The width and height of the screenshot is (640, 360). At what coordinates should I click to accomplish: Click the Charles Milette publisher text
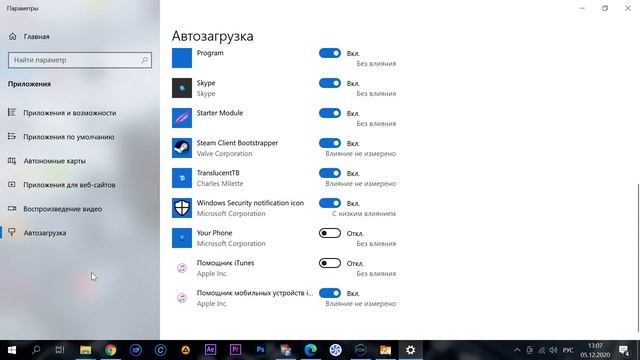[x=220, y=184]
